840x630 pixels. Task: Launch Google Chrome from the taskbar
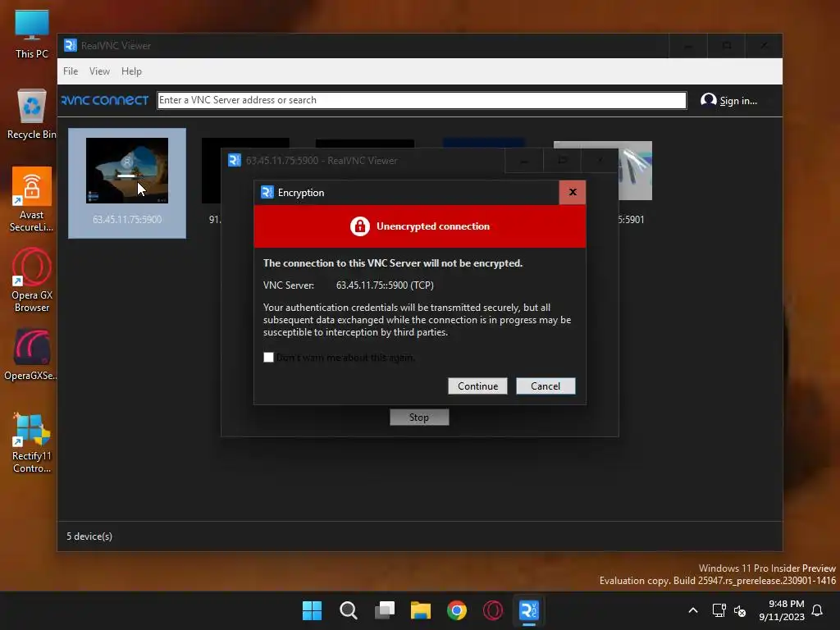457,610
